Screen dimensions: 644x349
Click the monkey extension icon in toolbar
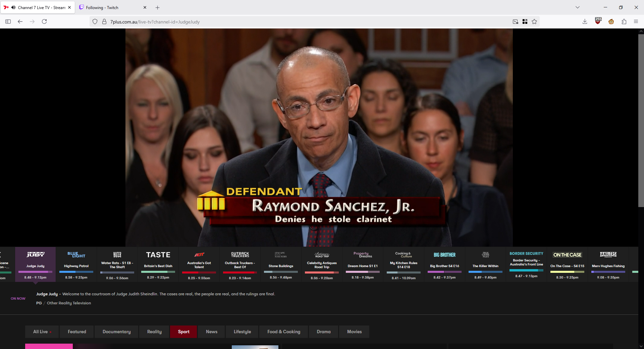click(x=611, y=21)
